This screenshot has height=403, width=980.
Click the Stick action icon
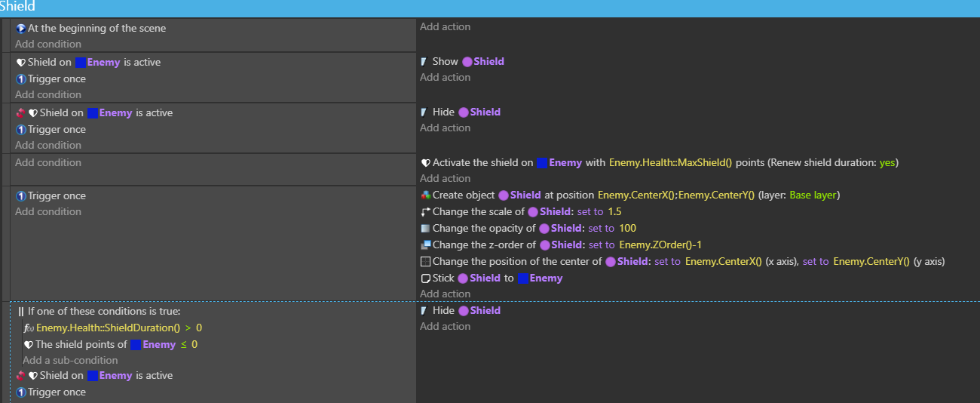point(426,278)
